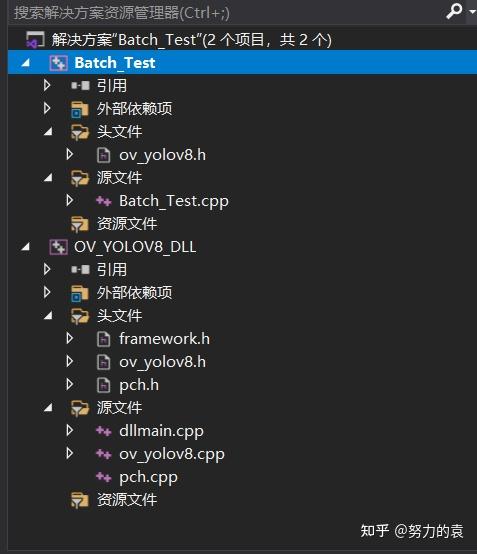The image size is (477, 554).
Task: Select ov_yolov8.h under Batch_Test 头文件
Action: click(163, 155)
